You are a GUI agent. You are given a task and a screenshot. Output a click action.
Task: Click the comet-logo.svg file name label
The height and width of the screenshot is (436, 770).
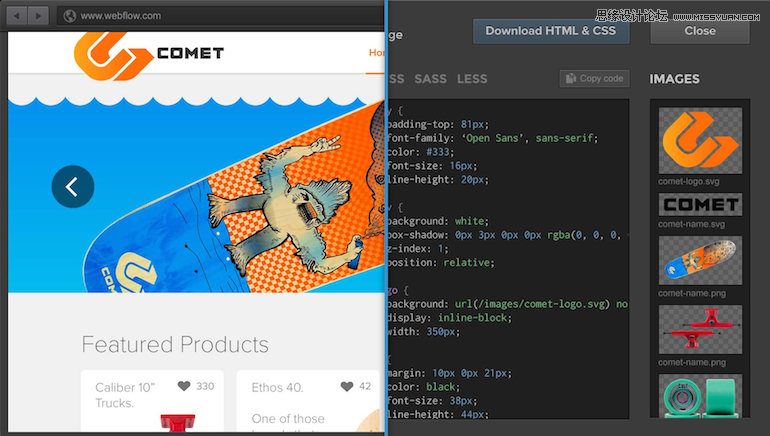(x=688, y=181)
